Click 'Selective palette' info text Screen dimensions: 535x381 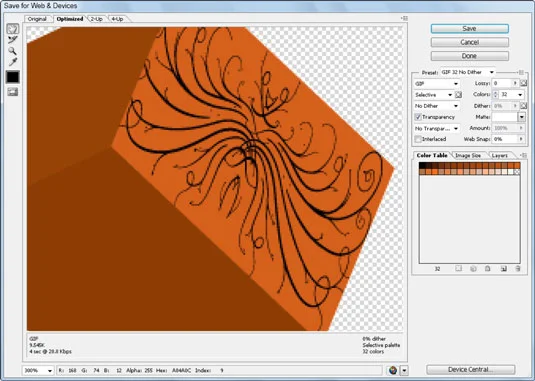(x=381, y=345)
